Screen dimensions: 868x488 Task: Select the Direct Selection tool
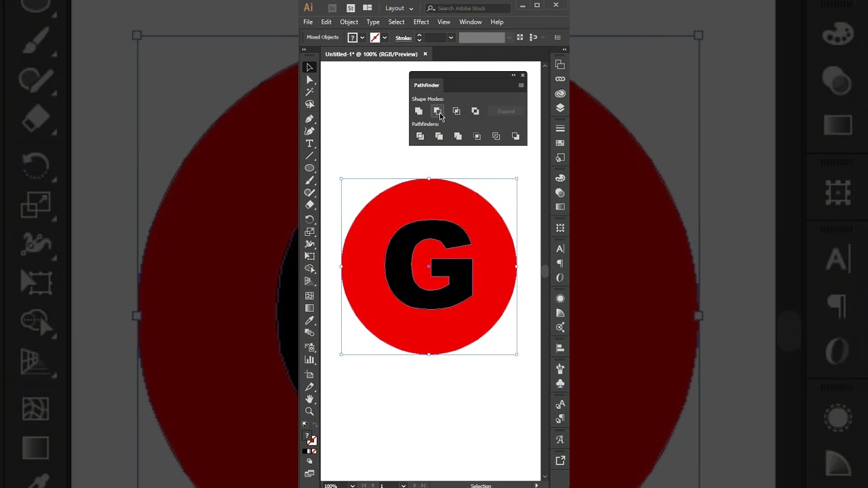click(x=310, y=80)
